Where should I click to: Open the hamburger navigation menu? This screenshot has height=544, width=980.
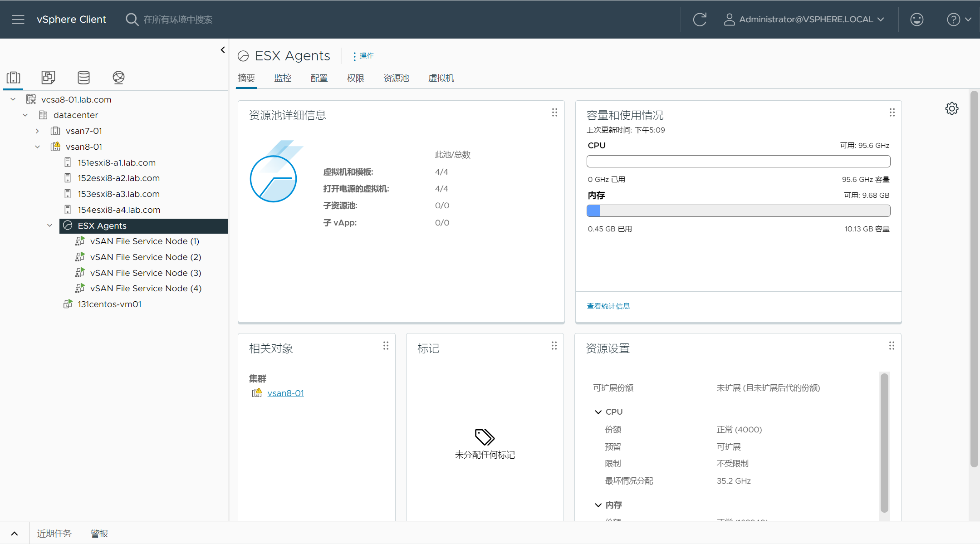pos(18,20)
